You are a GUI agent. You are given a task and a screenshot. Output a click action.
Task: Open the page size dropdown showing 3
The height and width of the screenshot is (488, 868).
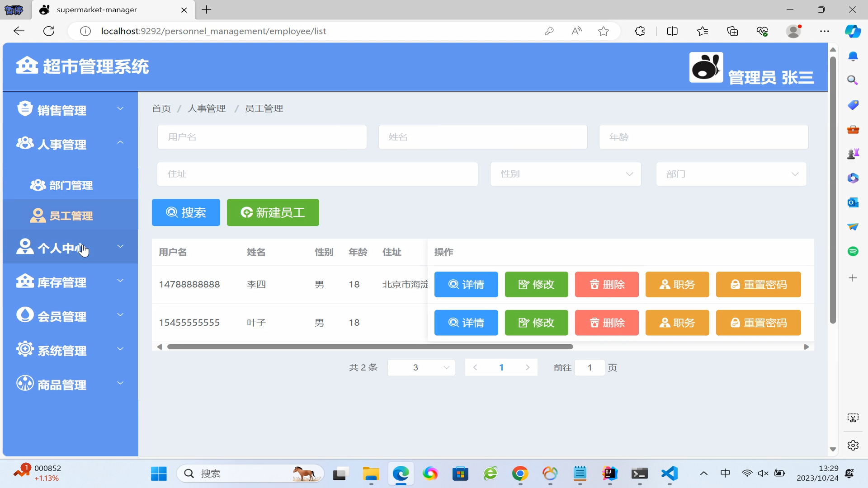click(x=421, y=367)
